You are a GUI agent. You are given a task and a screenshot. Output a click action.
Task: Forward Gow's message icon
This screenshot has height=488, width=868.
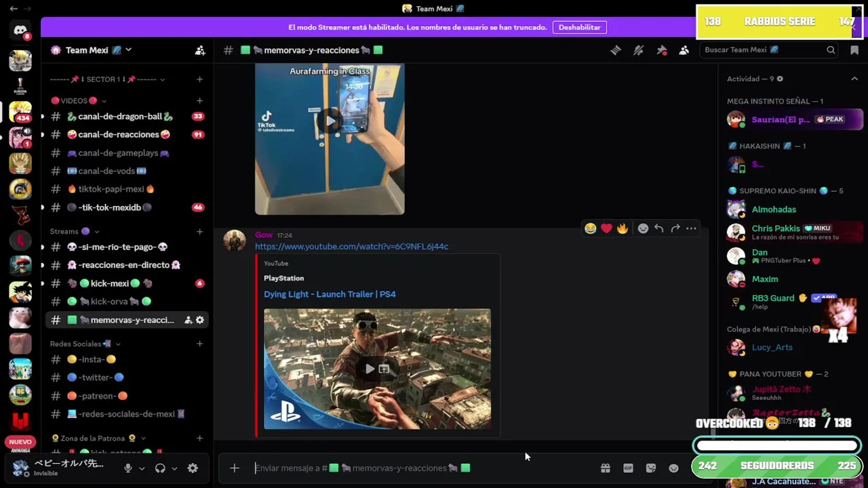(x=675, y=228)
